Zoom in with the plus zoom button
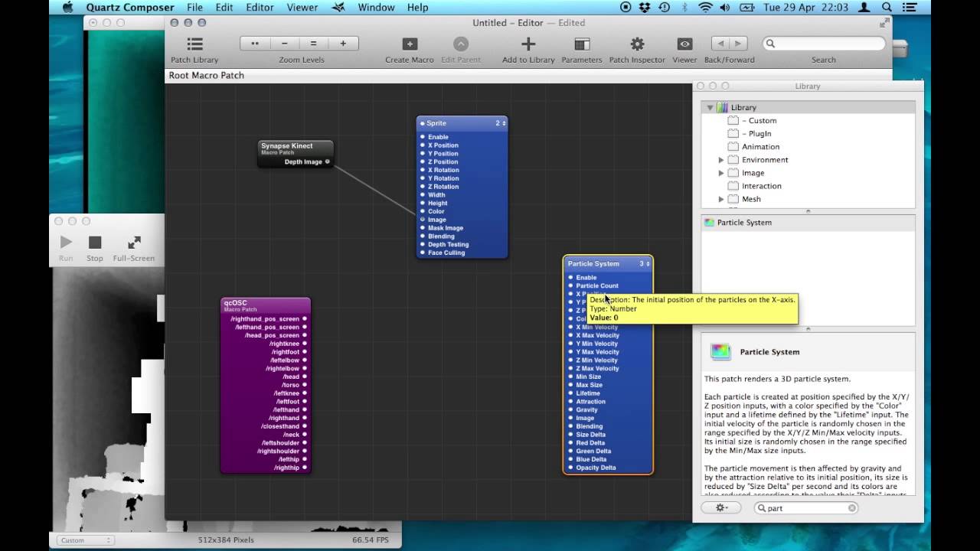Image resolution: width=980 pixels, height=551 pixels. coord(343,44)
